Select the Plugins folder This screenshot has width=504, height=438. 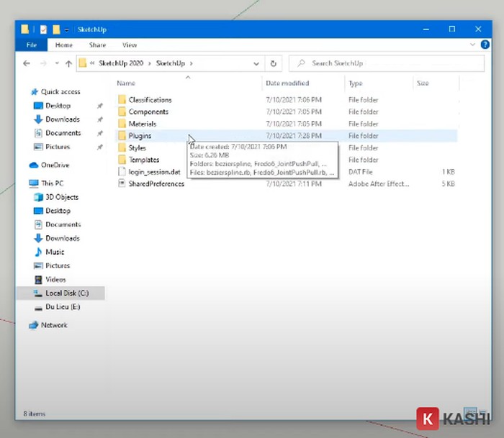coord(140,136)
